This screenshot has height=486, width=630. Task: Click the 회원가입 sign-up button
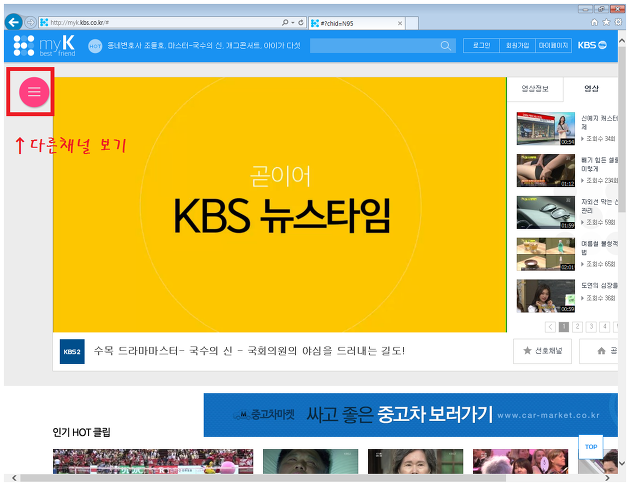[x=518, y=45]
